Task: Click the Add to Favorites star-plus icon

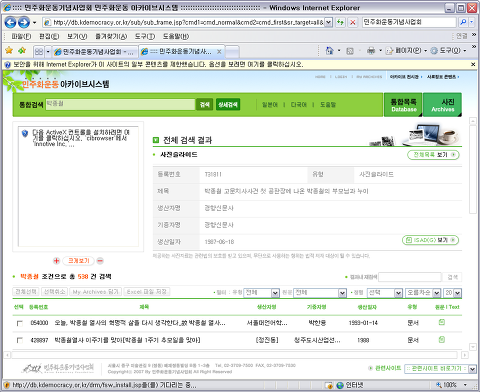Action: (x=22, y=51)
